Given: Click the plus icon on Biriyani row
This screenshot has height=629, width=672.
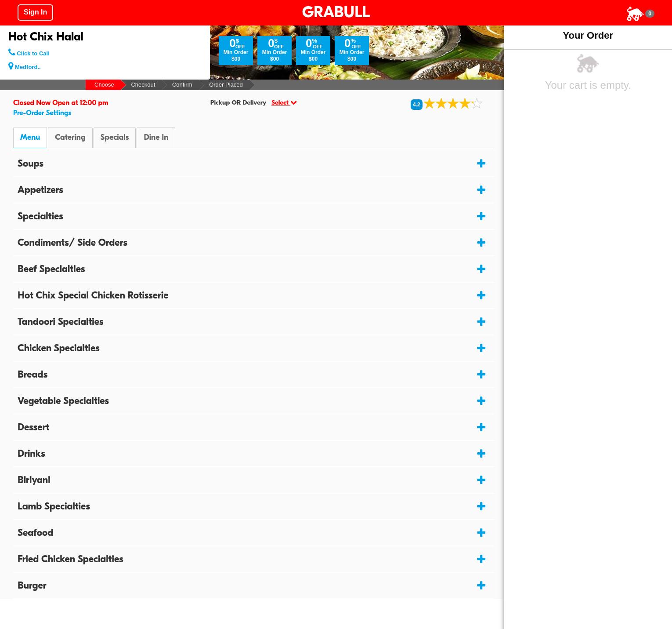Looking at the screenshot, I should pyautogui.click(x=481, y=480).
